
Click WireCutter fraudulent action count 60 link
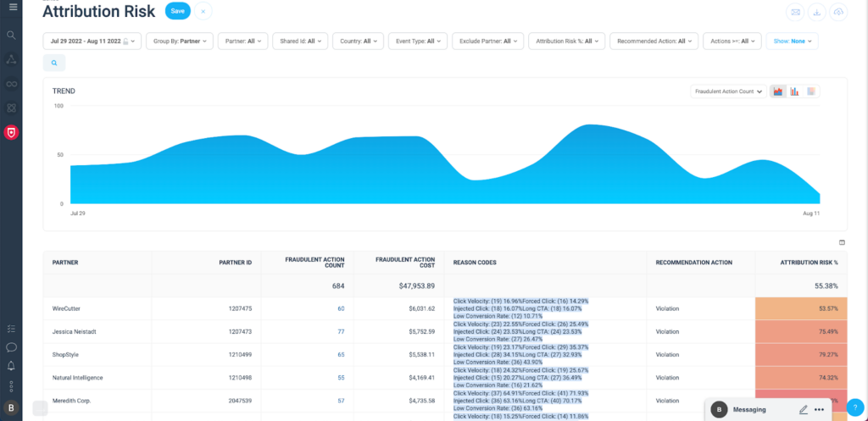point(341,309)
